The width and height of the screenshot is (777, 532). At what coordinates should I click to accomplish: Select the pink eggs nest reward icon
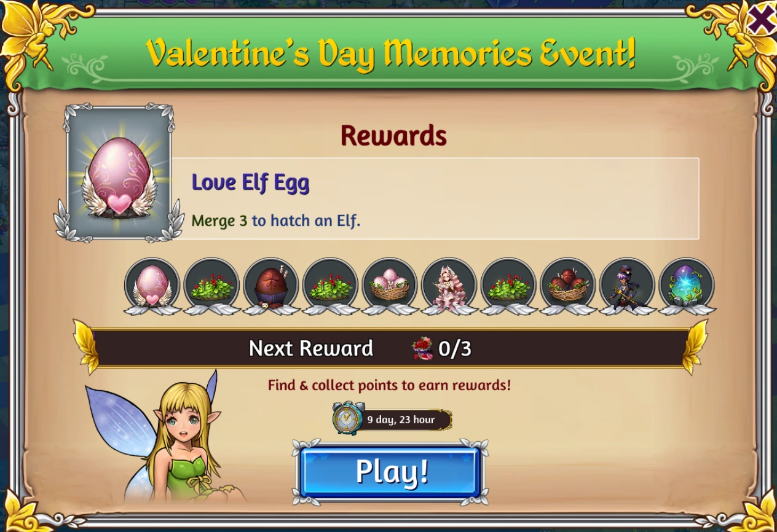pos(390,286)
